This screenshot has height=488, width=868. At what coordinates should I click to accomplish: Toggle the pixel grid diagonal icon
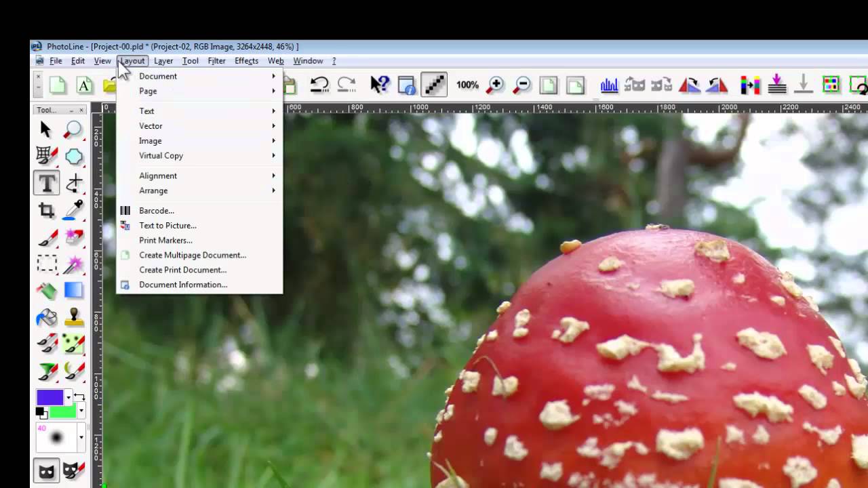tap(434, 85)
